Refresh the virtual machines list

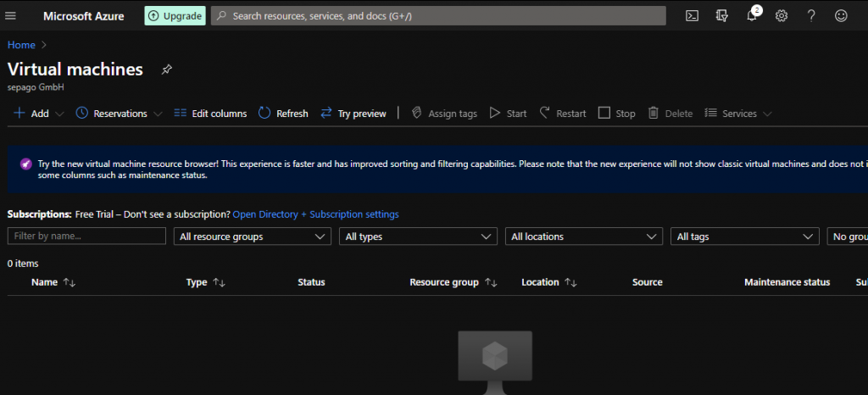pos(283,114)
